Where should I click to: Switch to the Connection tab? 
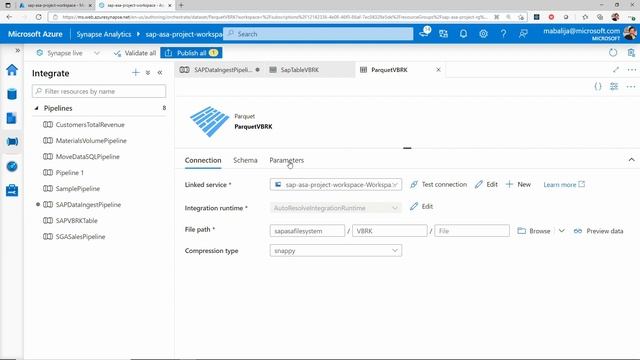(203, 160)
